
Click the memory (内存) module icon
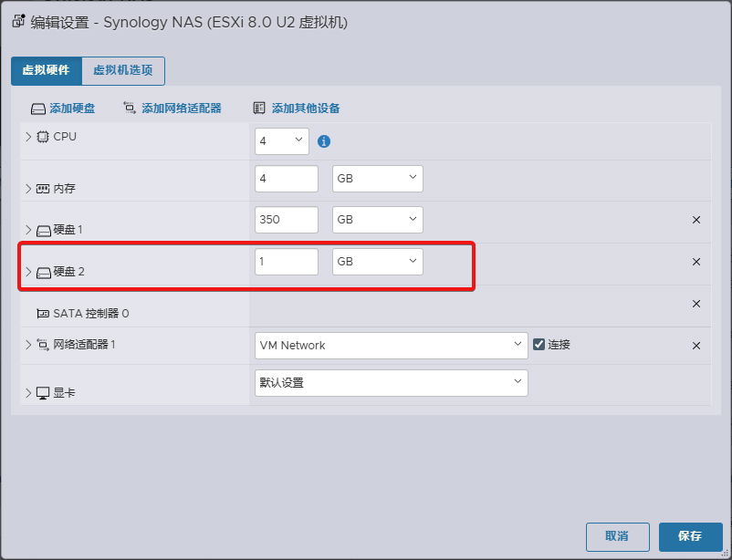(43, 189)
